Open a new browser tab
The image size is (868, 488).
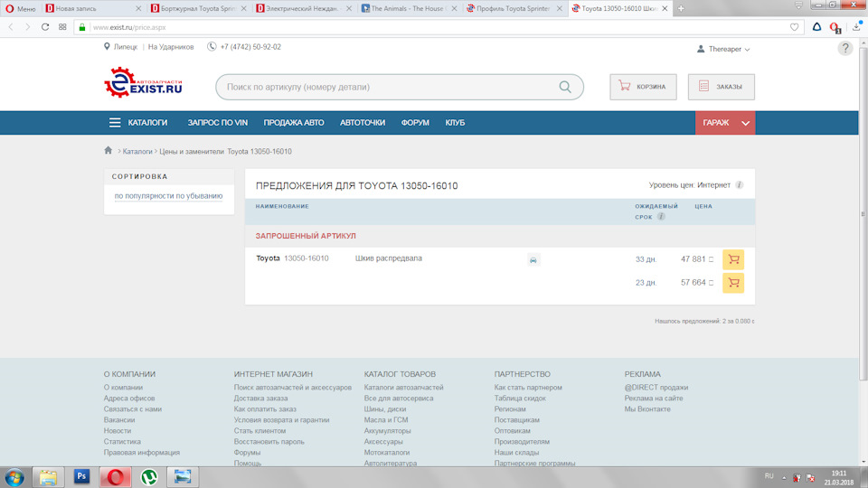pyautogui.click(x=681, y=8)
